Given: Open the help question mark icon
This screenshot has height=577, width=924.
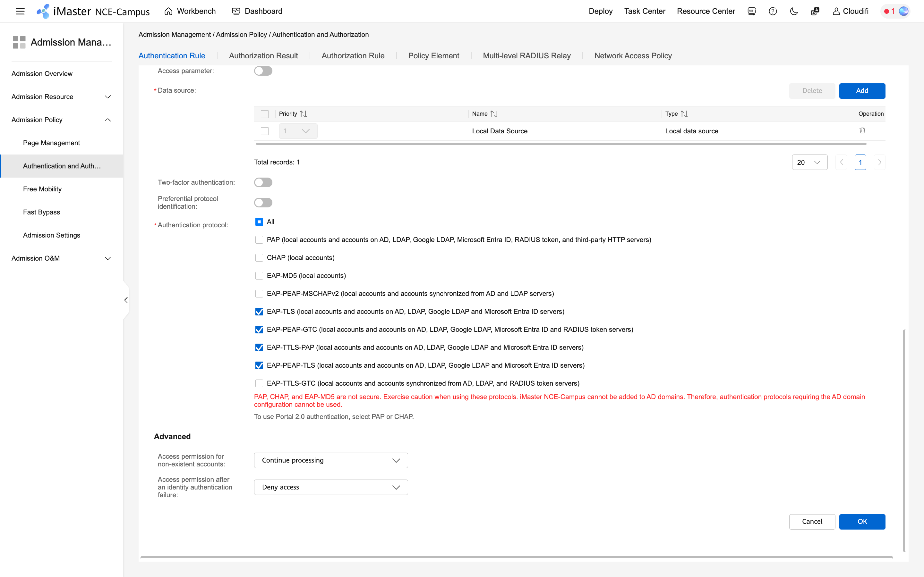Looking at the screenshot, I should click(773, 11).
